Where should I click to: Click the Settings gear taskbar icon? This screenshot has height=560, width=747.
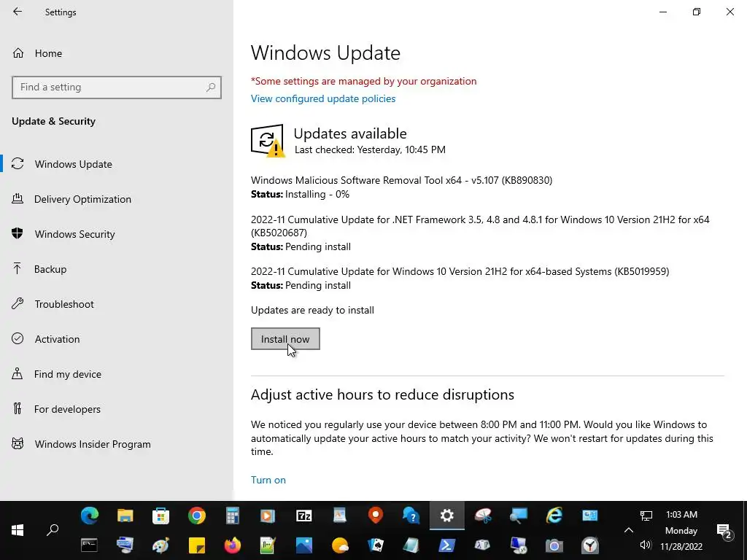(x=447, y=516)
